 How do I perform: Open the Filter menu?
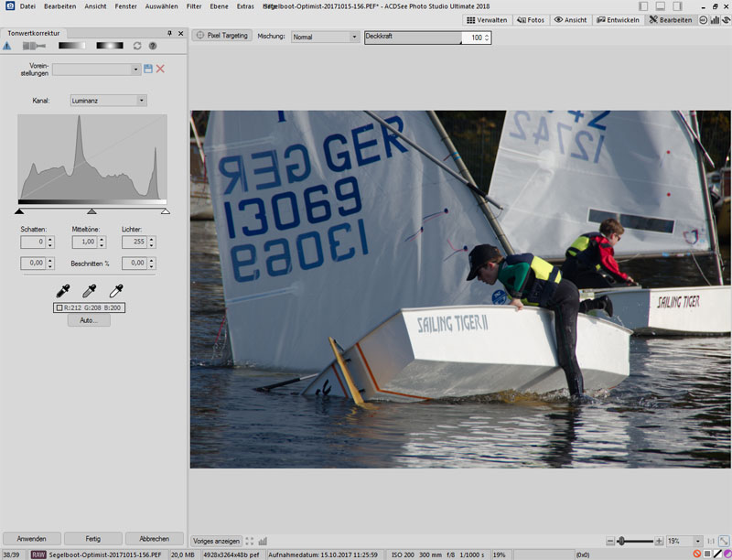click(x=194, y=6)
